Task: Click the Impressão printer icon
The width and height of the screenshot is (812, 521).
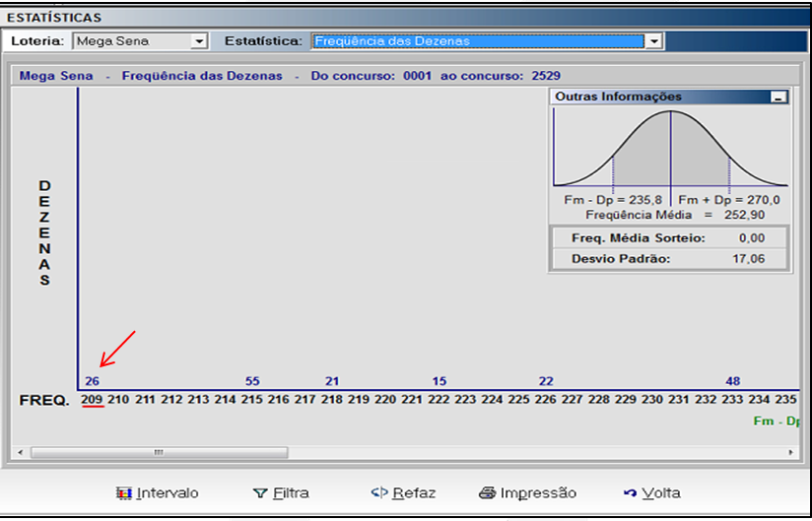Action: (x=488, y=493)
